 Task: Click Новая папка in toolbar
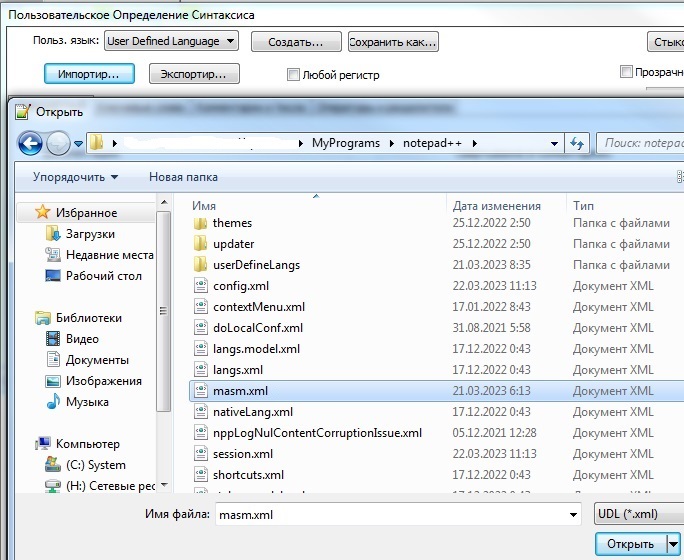[x=185, y=177]
